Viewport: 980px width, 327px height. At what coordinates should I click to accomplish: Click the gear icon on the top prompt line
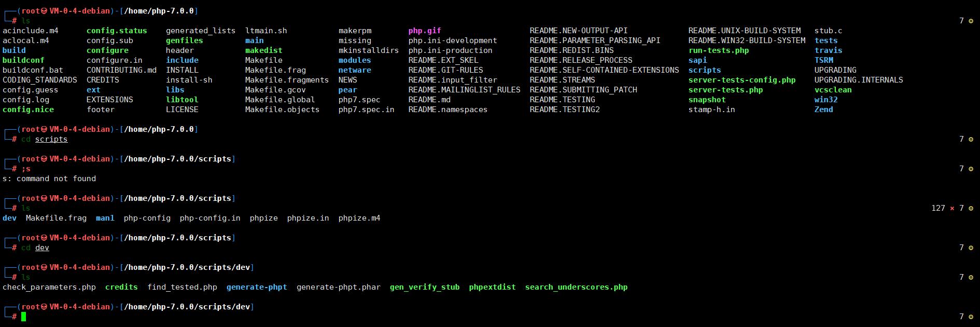click(x=971, y=21)
